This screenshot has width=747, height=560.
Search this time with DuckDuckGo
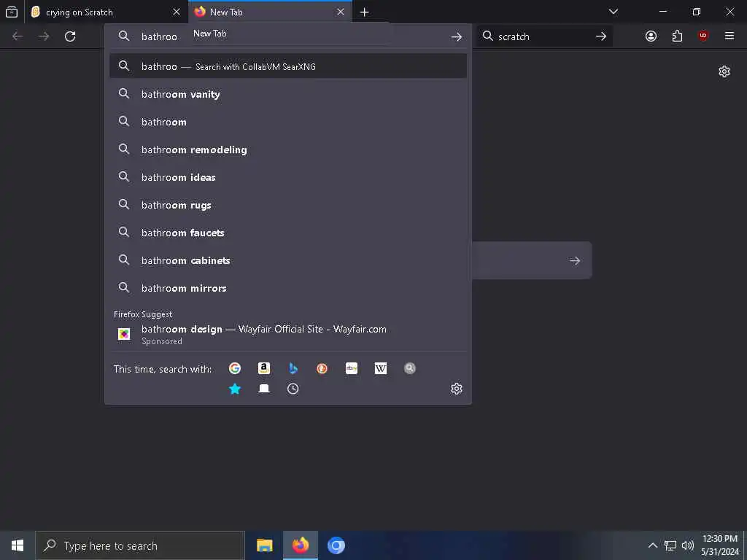(x=322, y=368)
